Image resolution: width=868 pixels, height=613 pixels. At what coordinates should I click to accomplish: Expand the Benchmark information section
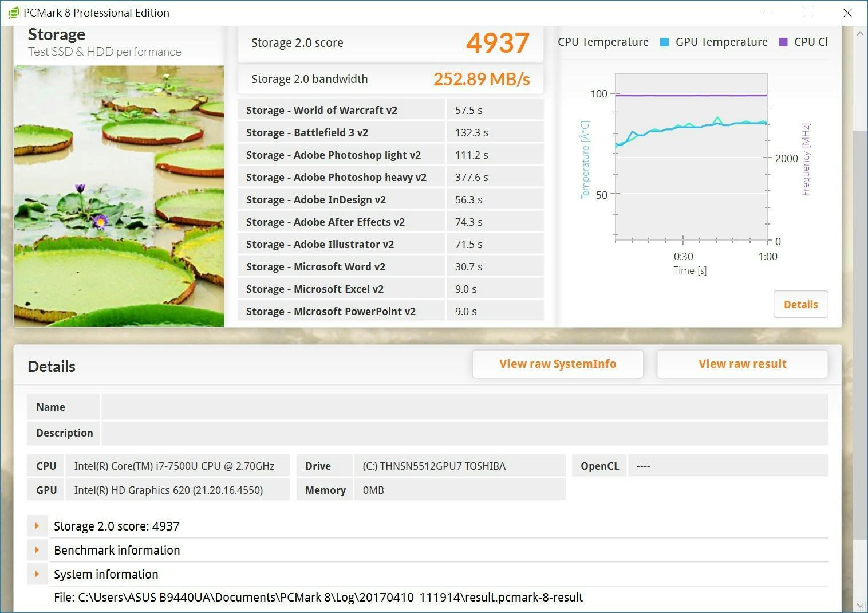coord(37,550)
